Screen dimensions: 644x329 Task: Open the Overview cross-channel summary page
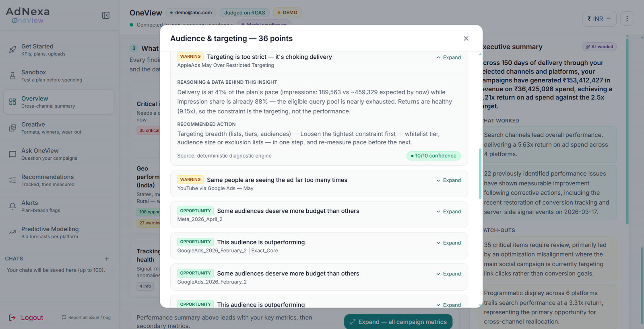coord(59,102)
